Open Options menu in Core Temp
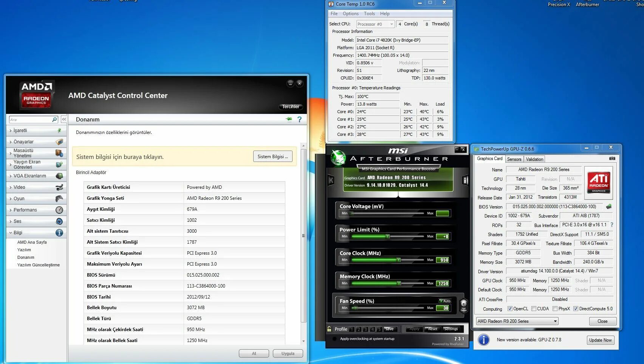 point(351,14)
